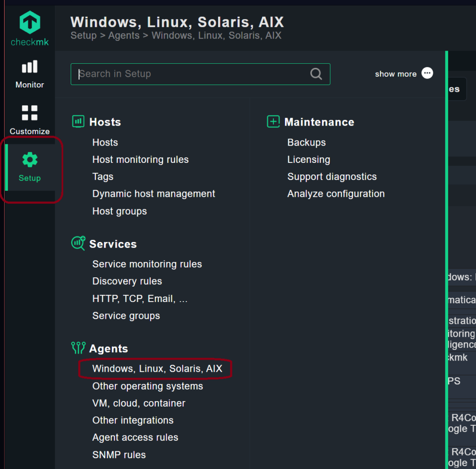The image size is (476, 469).
Task: Open Service monitoring rules
Action: (x=147, y=264)
